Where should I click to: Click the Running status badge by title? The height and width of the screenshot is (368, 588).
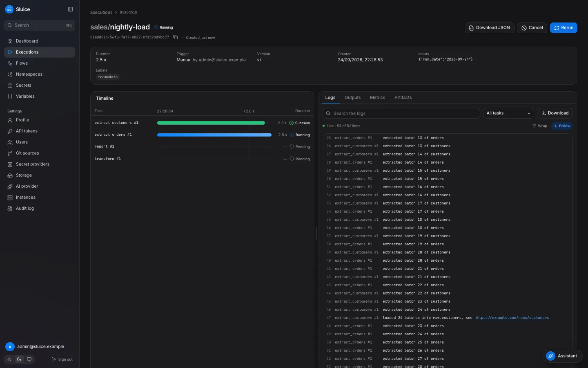click(x=164, y=27)
